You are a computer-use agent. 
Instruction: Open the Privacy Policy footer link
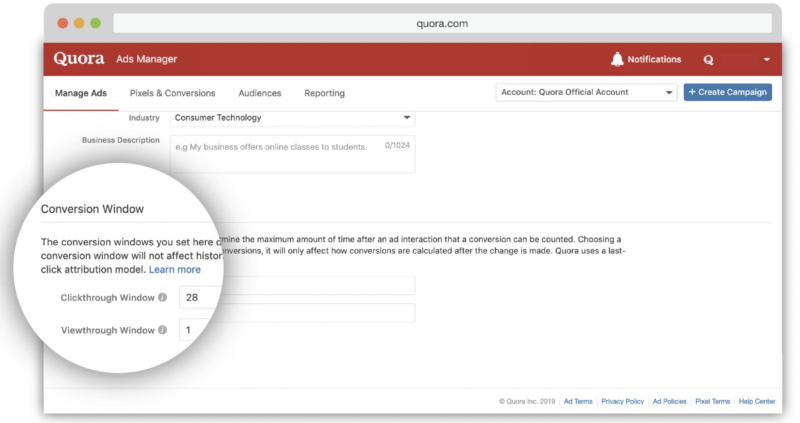click(x=623, y=401)
